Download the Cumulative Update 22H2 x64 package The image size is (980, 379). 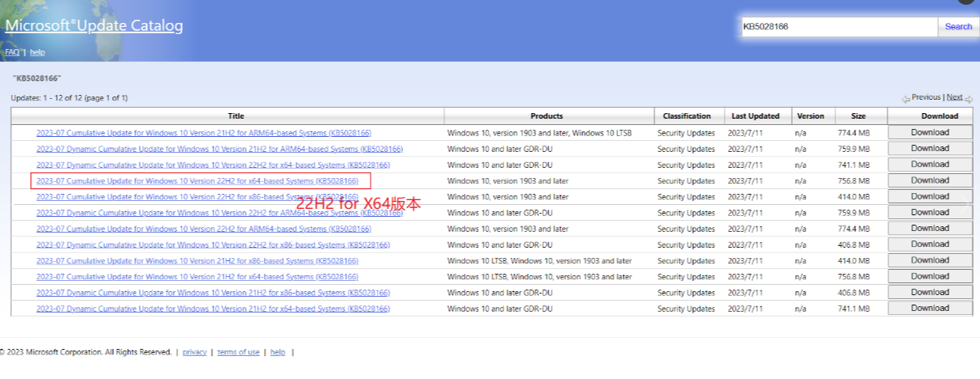[930, 180]
